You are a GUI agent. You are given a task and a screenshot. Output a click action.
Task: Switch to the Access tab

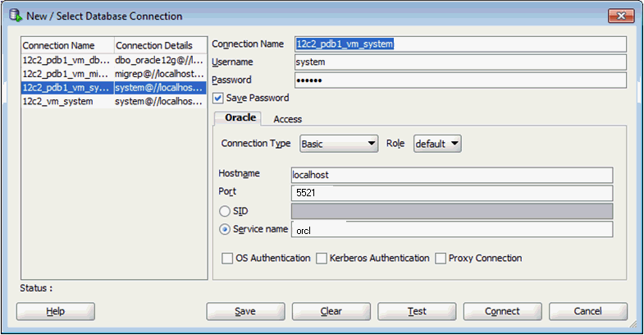[x=287, y=119]
